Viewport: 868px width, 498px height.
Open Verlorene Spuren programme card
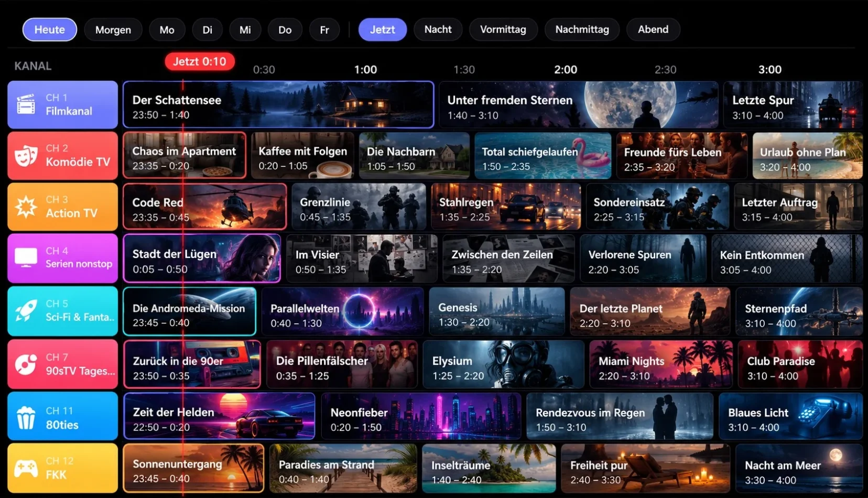point(643,258)
